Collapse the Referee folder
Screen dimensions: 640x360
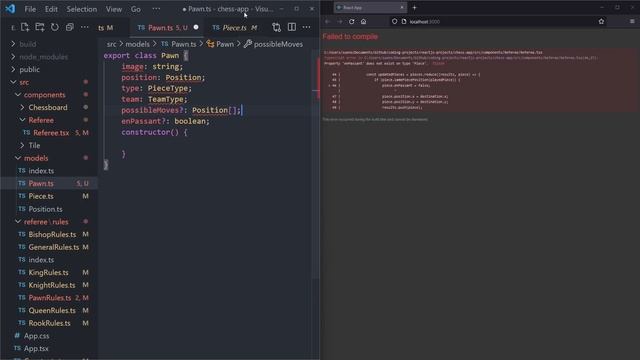coord(41,120)
